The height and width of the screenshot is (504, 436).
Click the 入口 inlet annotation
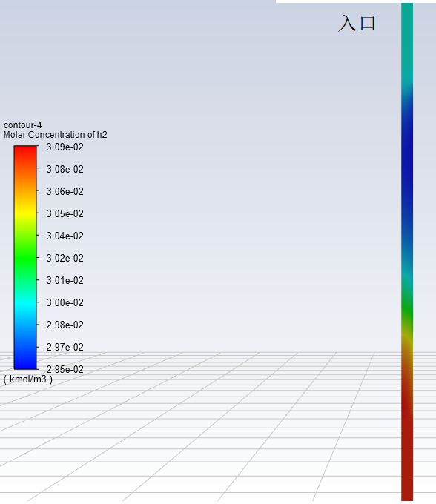coord(357,24)
